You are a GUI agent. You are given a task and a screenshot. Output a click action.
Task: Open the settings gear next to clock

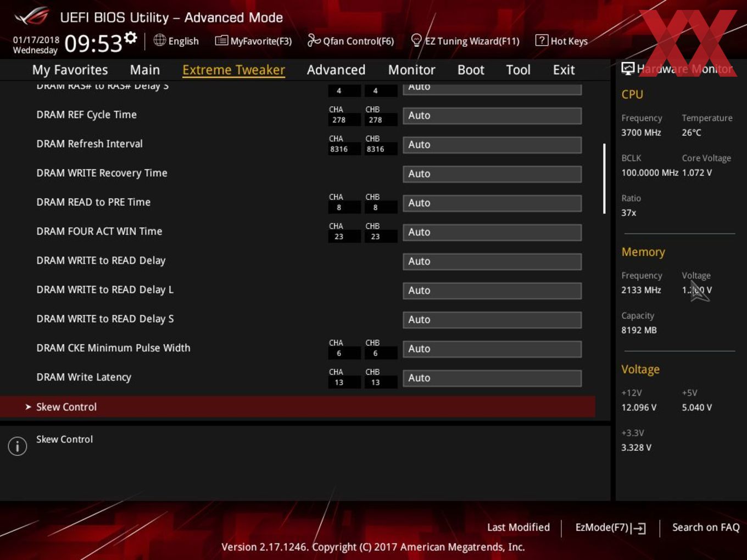pos(131,37)
